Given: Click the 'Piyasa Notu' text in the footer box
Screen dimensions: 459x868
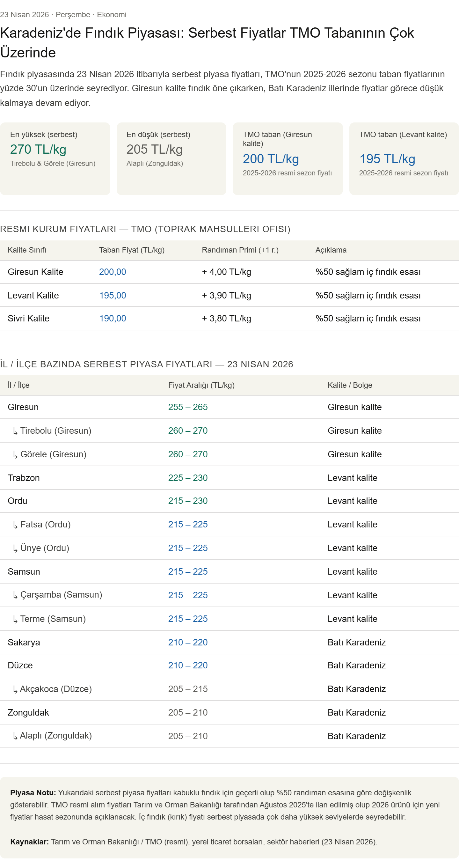Looking at the screenshot, I should pos(33,792).
